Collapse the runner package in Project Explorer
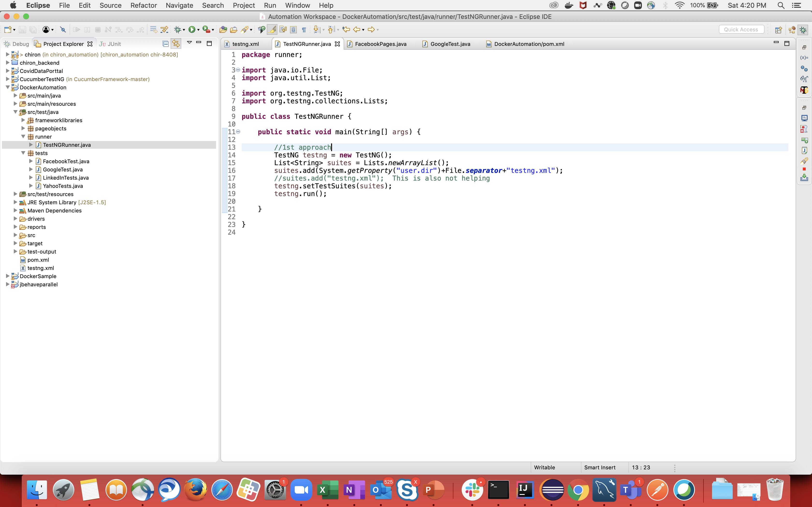 (x=23, y=136)
